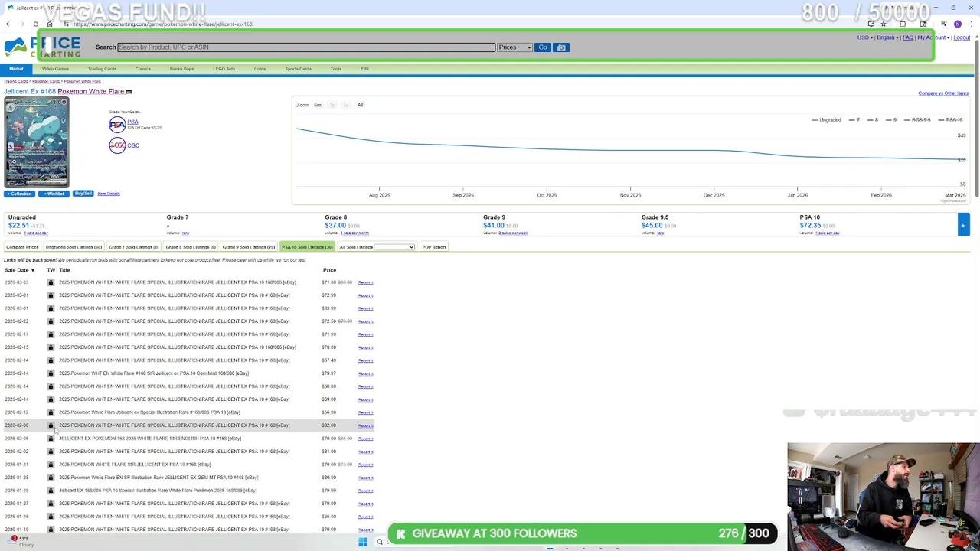Click the browser address bar URL
Image resolution: width=980 pixels, height=551 pixels.
163,24
